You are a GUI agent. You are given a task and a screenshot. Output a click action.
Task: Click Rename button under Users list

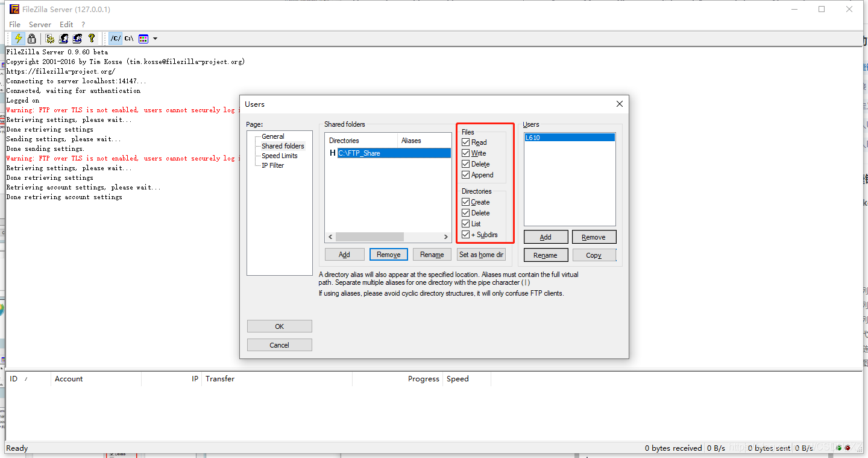click(546, 255)
